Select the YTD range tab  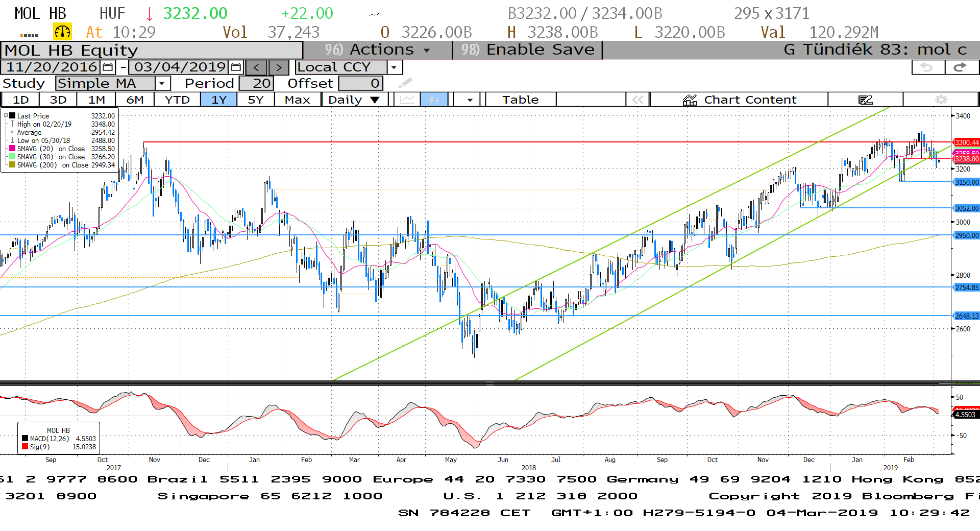[177, 100]
